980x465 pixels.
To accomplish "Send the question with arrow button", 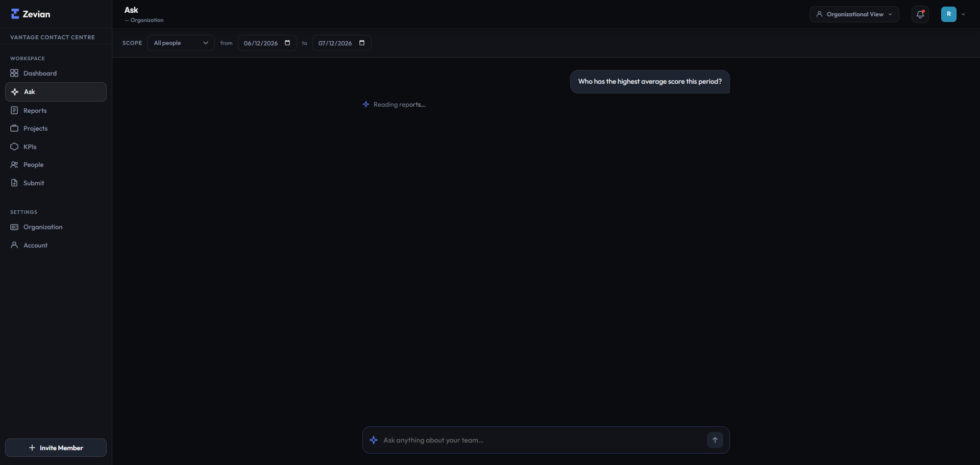I will point(715,440).
